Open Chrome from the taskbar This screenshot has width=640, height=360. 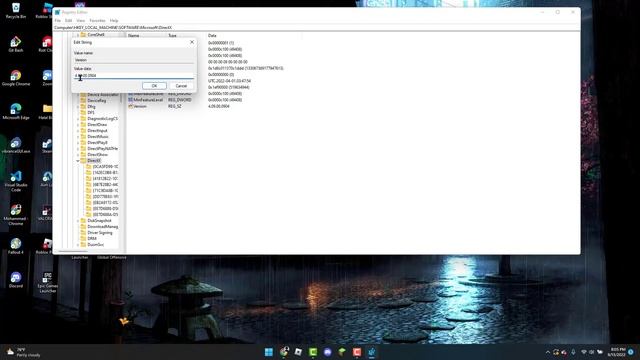(284, 352)
